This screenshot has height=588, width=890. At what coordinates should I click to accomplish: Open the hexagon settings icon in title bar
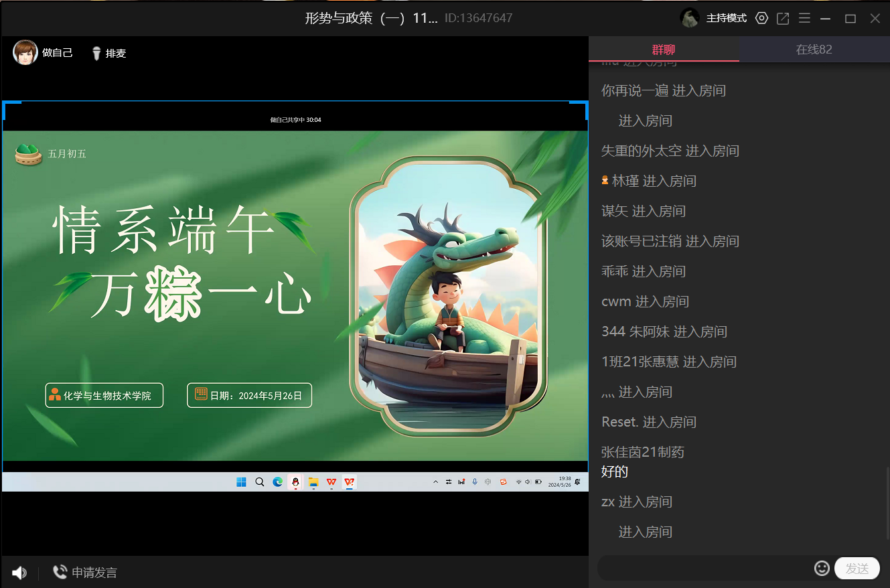761,18
